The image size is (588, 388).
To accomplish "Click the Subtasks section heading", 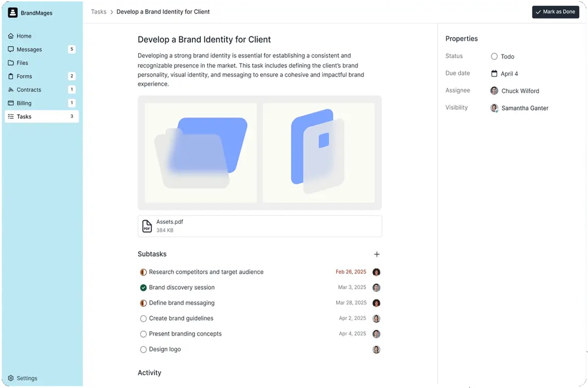I will pyautogui.click(x=152, y=254).
